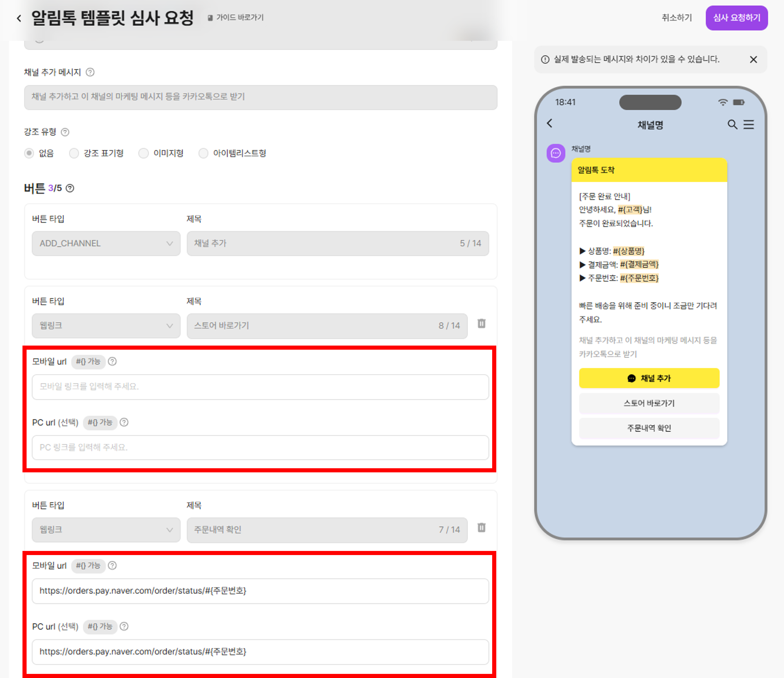The width and height of the screenshot is (784, 678).
Task: Click help icon beside 버튼 3/5 heading
Action: tap(70, 188)
